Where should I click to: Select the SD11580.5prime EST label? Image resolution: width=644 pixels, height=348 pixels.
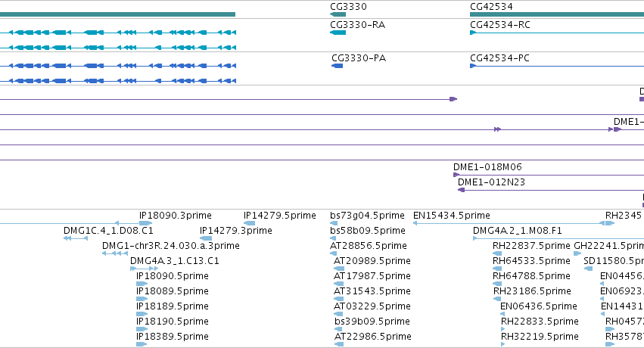(614, 261)
